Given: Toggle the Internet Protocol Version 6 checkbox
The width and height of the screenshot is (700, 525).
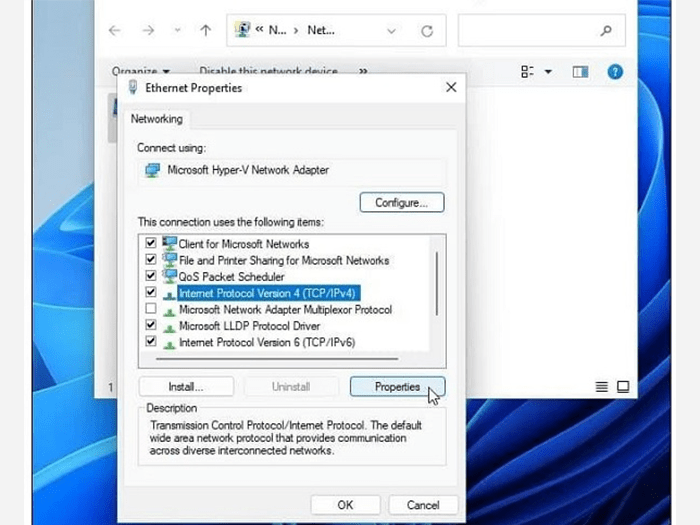Looking at the screenshot, I should coord(151,341).
